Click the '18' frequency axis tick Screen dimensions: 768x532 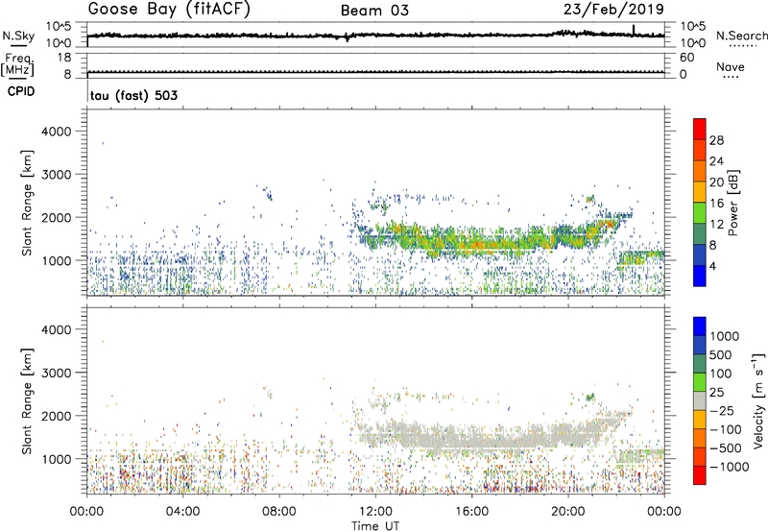[64, 58]
